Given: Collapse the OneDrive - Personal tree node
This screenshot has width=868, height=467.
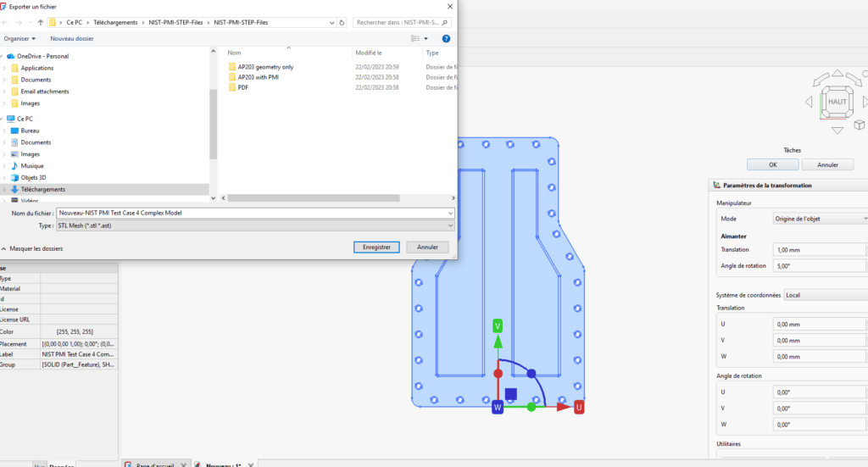Looking at the screenshot, I should [x=3, y=57].
